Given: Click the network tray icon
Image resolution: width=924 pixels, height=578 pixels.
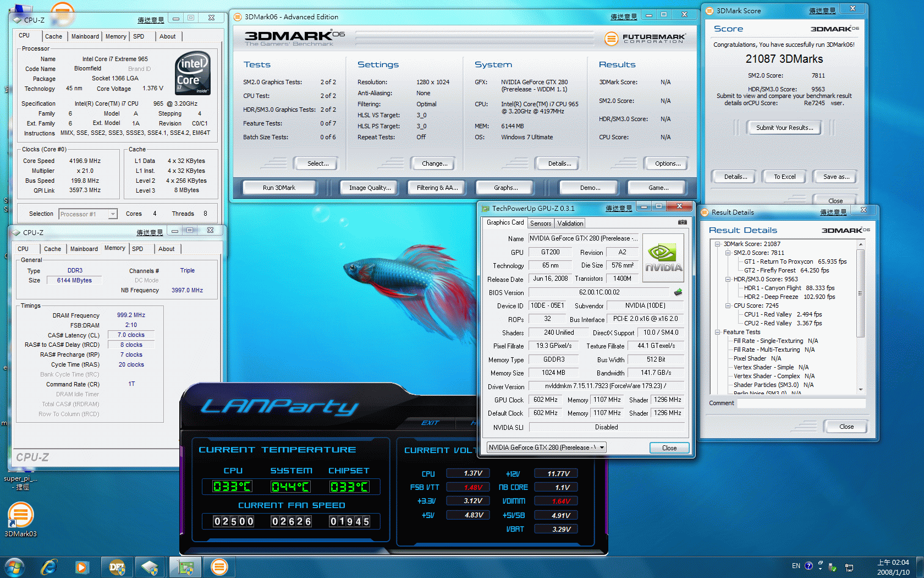Looking at the screenshot, I should 849,567.
